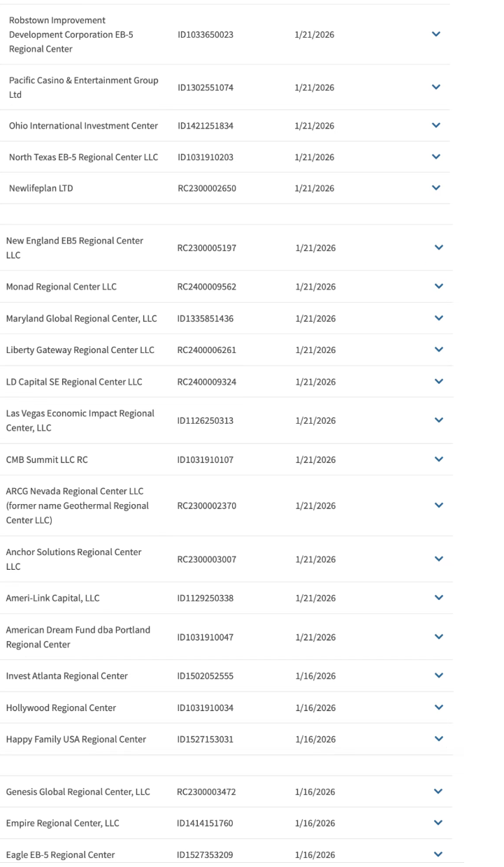
Task: Show details for Monad Regional Center LLC
Action: click(x=439, y=287)
